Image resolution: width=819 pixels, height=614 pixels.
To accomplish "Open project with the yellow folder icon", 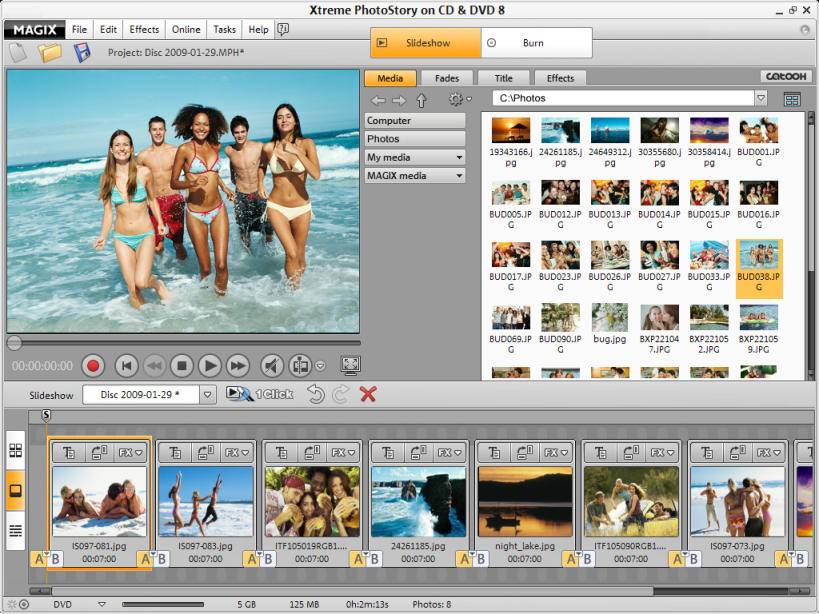I will pyautogui.click(x=50, y=53).
